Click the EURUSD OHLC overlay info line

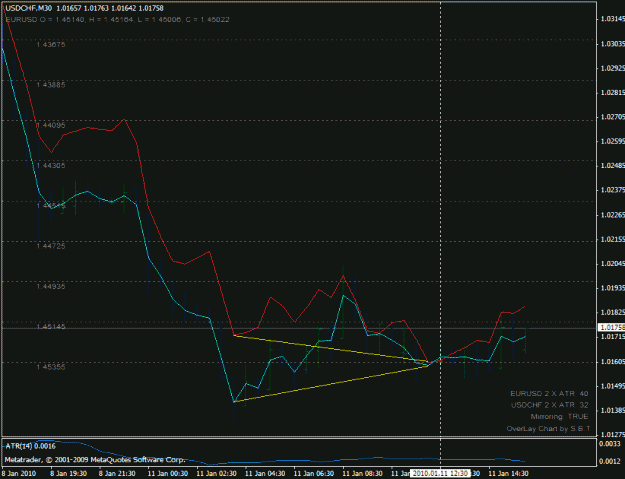pyautogui.click(x=118, y=19)
